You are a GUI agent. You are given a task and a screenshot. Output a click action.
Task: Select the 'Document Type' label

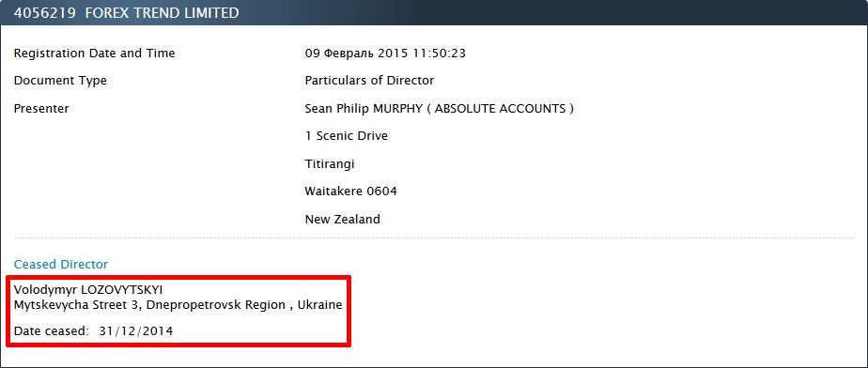click(60, 81)
